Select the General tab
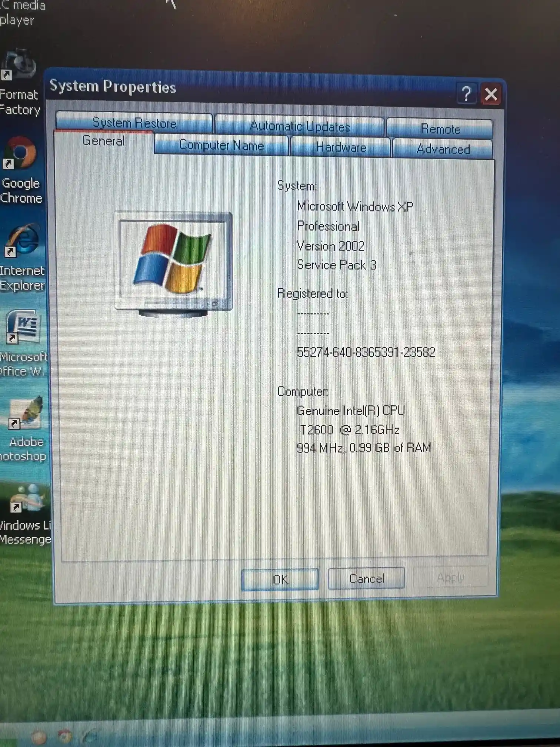This screenshot has width=560, height=747. pos(104,141)
